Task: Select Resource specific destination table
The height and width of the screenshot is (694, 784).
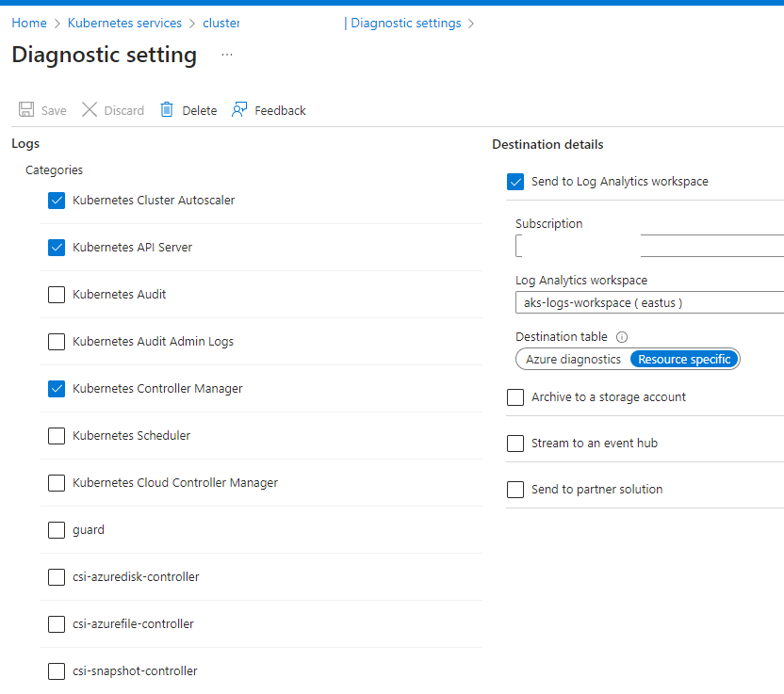Action: (684, 359)
